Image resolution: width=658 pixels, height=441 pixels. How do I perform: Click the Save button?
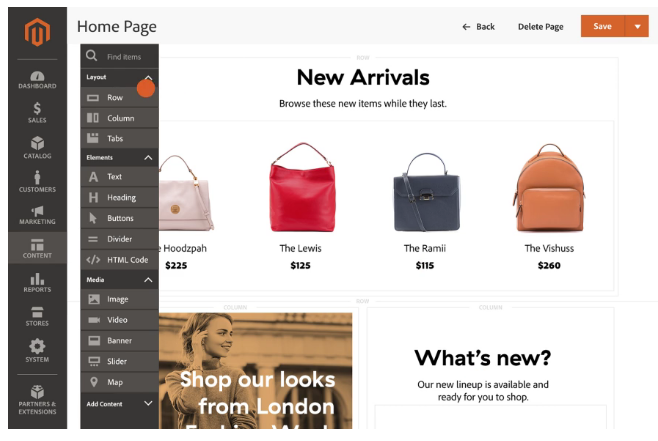[x=603, y=26]
